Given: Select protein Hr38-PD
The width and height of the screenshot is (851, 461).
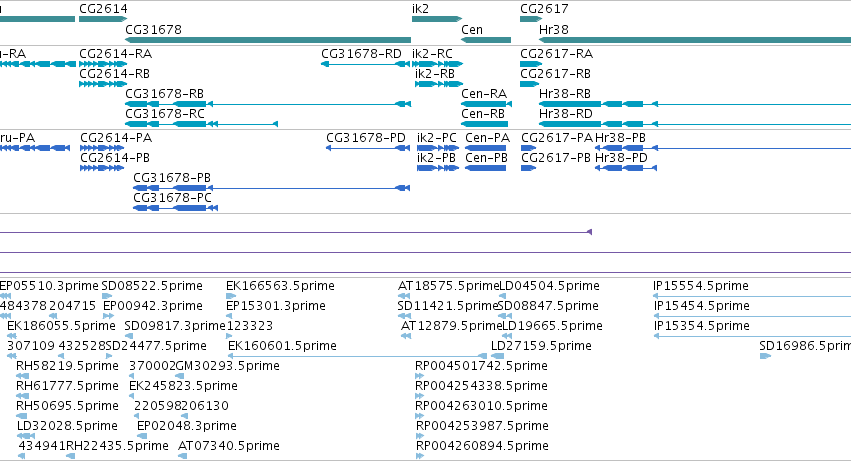Looking at the screenshot, I should (621, 157).
